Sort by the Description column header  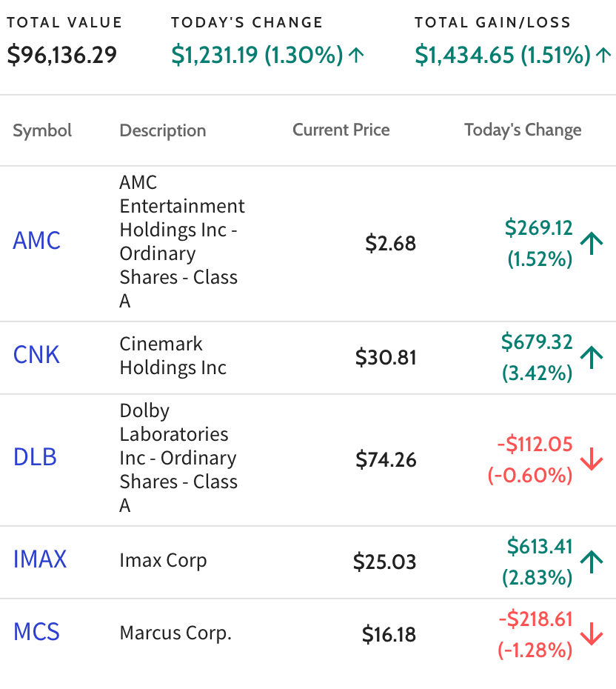163,130
